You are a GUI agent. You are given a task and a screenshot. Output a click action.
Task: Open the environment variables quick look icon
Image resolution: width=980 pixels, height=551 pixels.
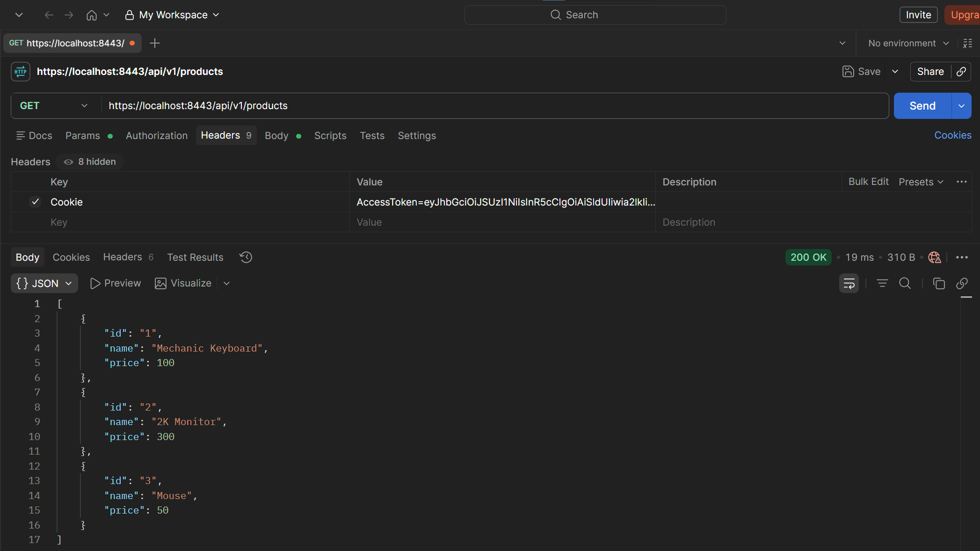(x=967, y=43)
